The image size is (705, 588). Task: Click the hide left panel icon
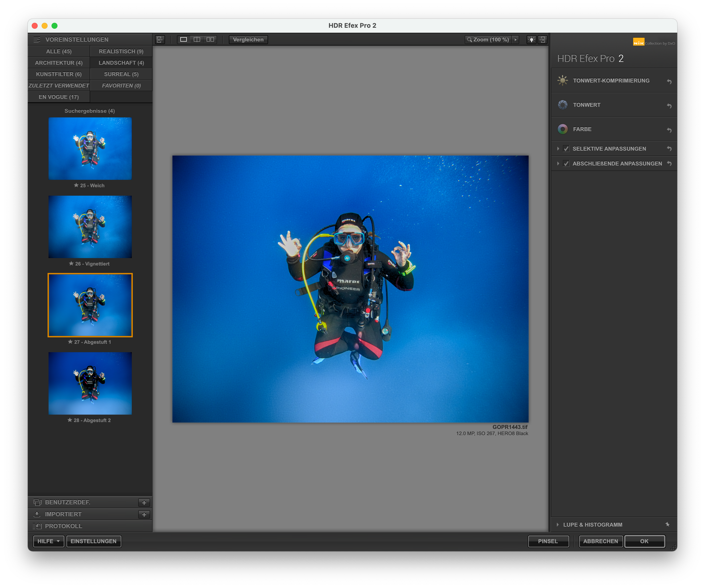click(160, 40)
